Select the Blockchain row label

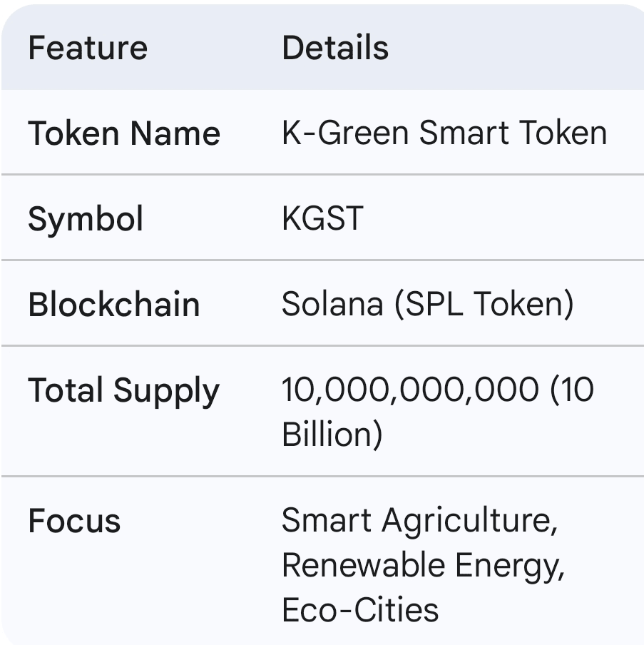(x=114, y=304)
